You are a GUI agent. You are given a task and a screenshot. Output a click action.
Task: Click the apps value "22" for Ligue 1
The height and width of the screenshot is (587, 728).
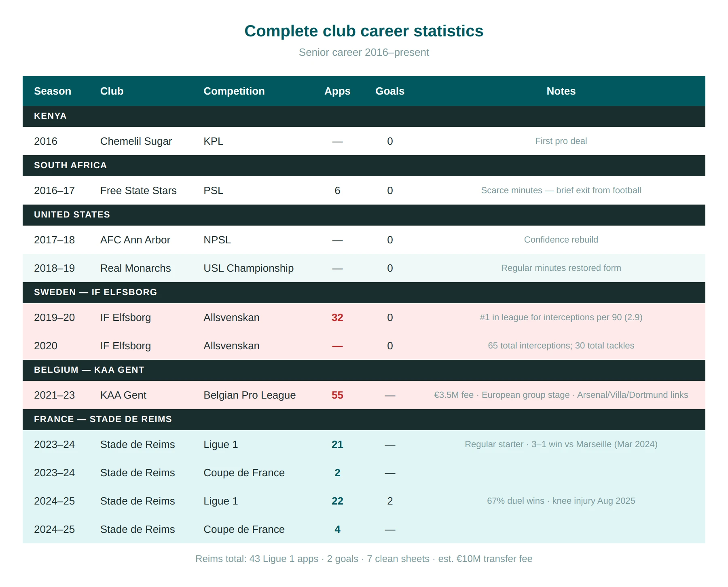click(x=337, y=501)
